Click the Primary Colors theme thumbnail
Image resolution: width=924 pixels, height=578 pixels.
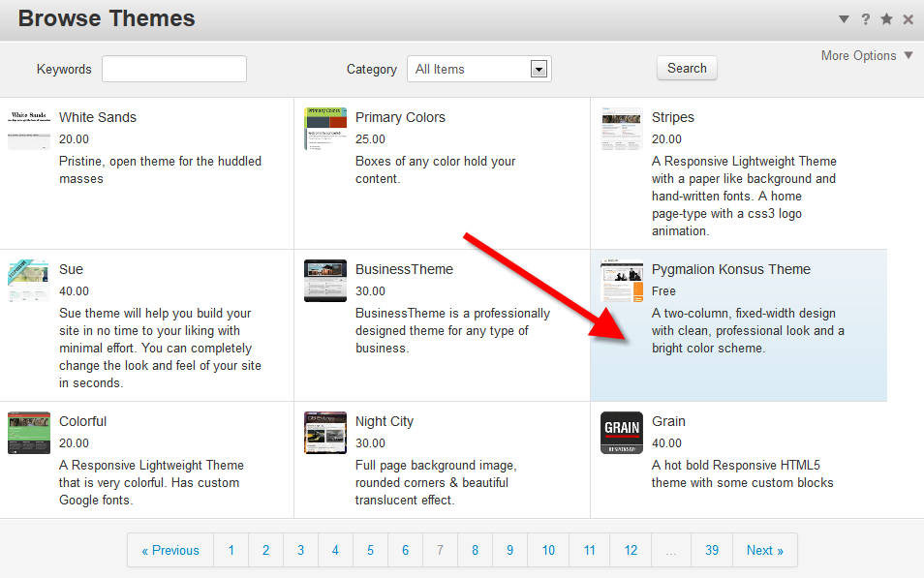point(324,129)
